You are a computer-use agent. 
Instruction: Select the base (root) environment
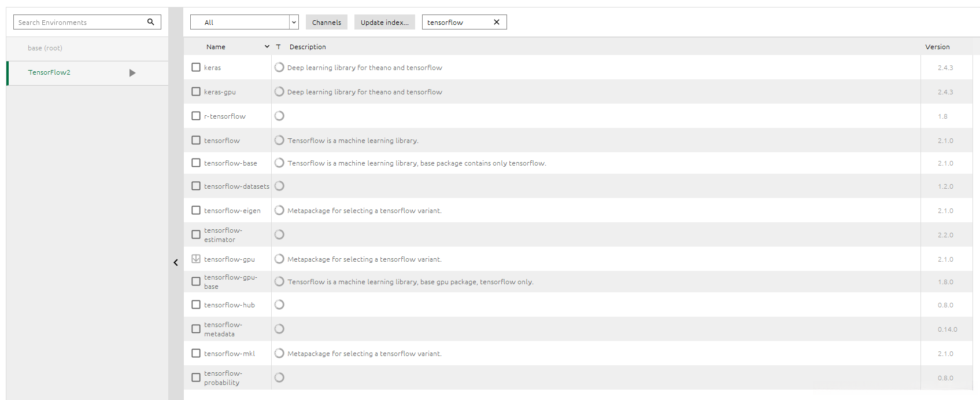coord(87,48)
